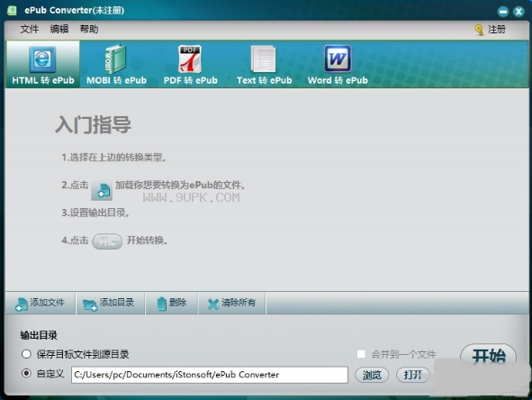Click the small 开始 button in step 4 guide
The width and height of the screenshot is (532, 400).
pos(107,241)
